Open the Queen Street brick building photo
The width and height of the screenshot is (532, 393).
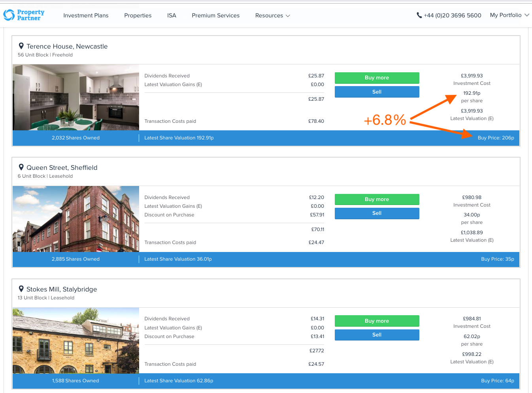[76, 219]
